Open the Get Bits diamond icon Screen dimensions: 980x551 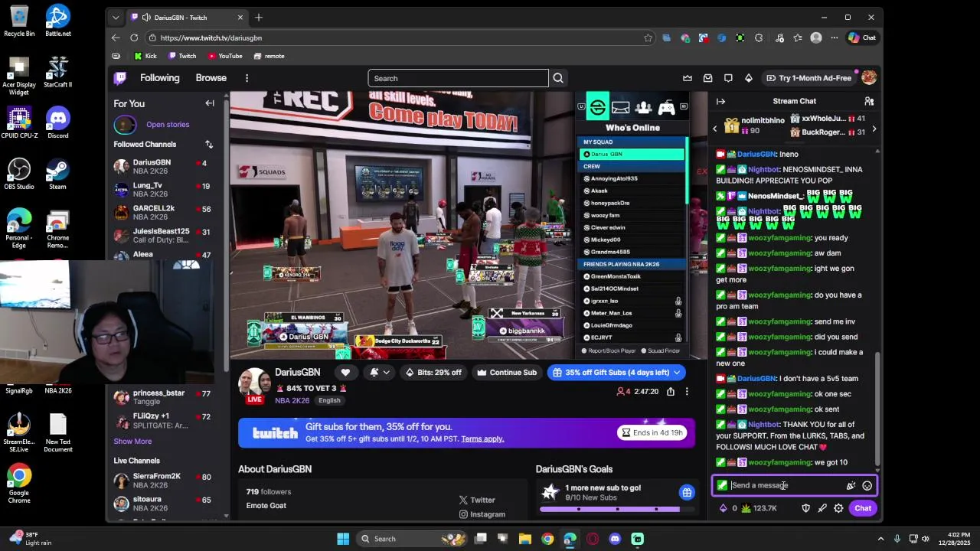pyautogui.click(x=749, y=78)
